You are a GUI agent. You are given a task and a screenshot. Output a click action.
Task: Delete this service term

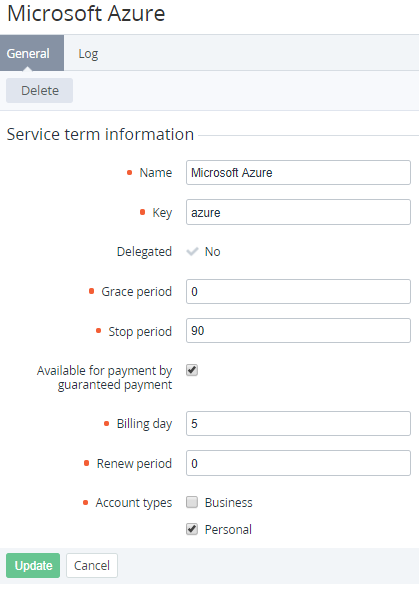[x=39, y=91]
